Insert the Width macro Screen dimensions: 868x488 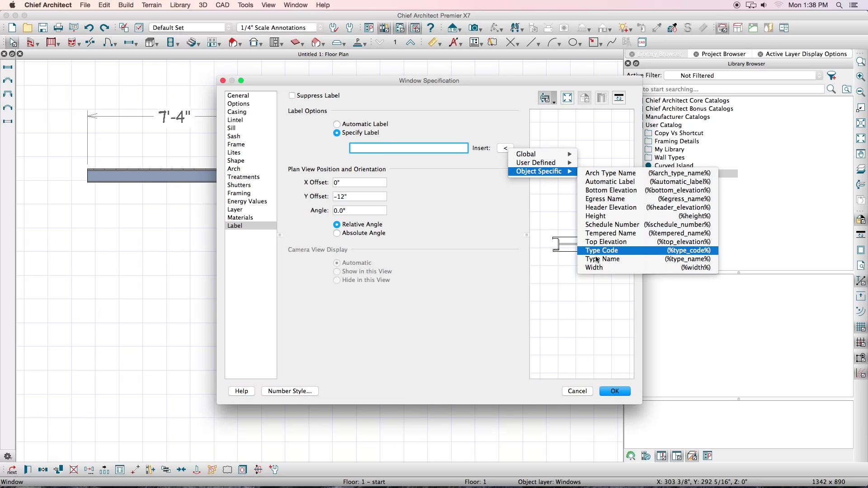647,267
